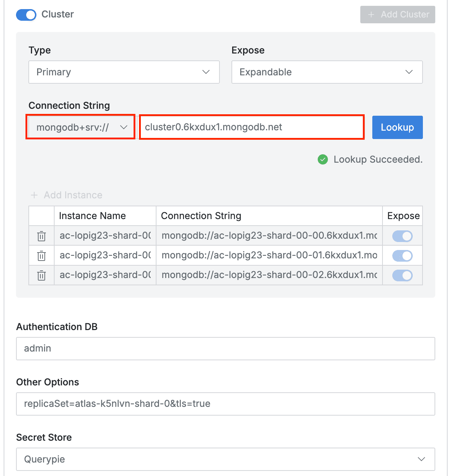Screen dimensions: 452x476
Task: Click the Primary dropdown chevron icon
Action: [206, 72]
